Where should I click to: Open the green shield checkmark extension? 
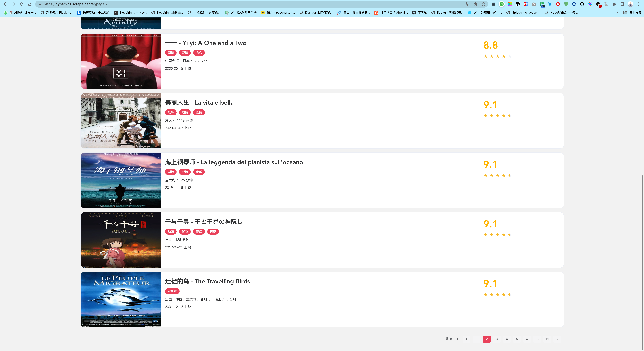click(x=566, y=4)
